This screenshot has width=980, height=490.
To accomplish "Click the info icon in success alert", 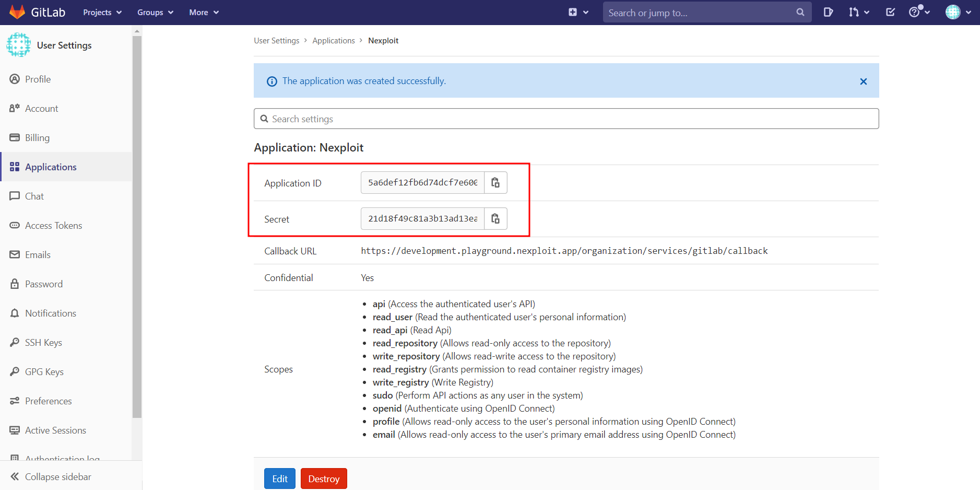I will click(x=272, y=81).
